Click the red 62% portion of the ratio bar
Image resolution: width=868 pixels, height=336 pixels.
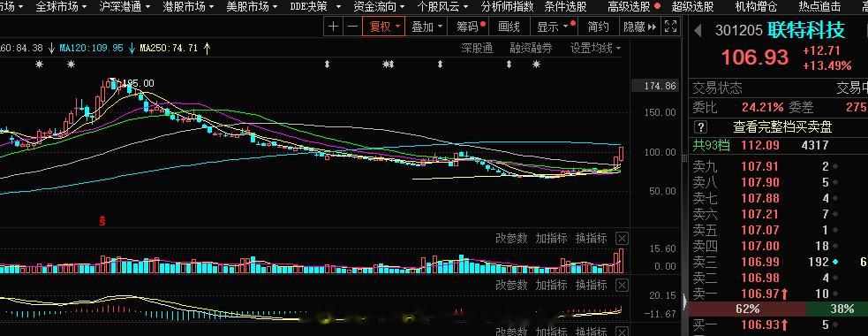747,309
